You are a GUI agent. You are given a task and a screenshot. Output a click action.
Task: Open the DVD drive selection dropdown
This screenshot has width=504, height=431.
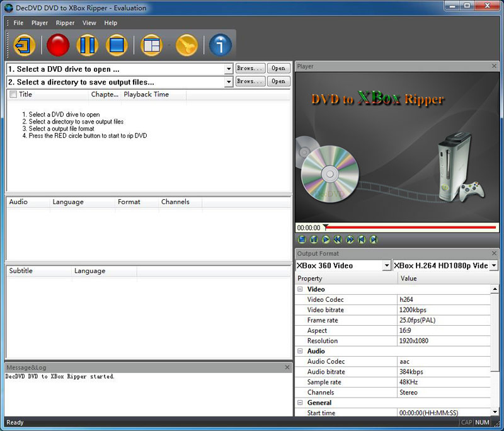click(x=228, y=69)
